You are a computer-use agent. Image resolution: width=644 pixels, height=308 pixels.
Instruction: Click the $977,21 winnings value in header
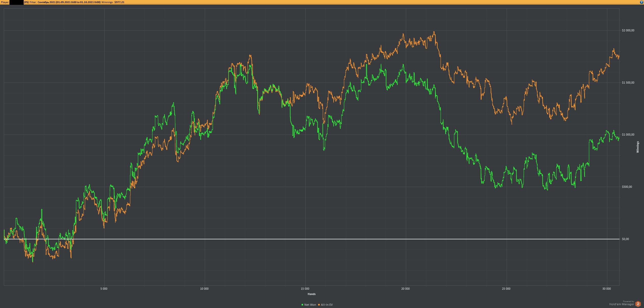[x=119, y=2]
